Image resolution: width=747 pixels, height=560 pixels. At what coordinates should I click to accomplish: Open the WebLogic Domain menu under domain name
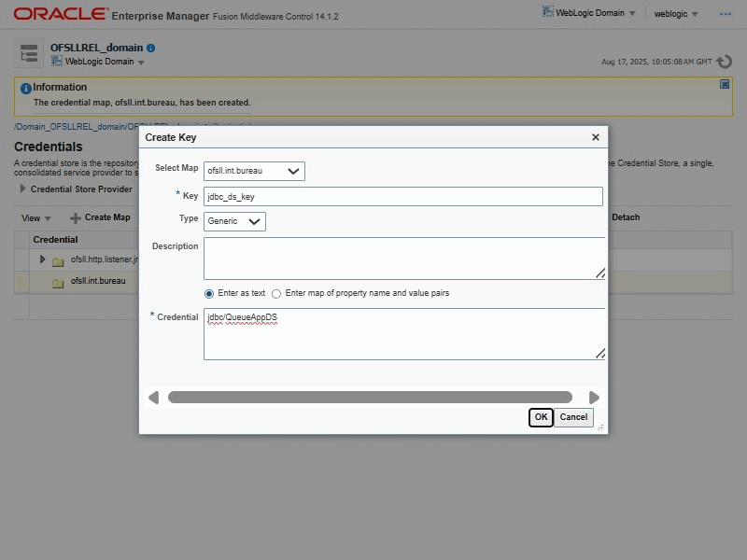105,62
